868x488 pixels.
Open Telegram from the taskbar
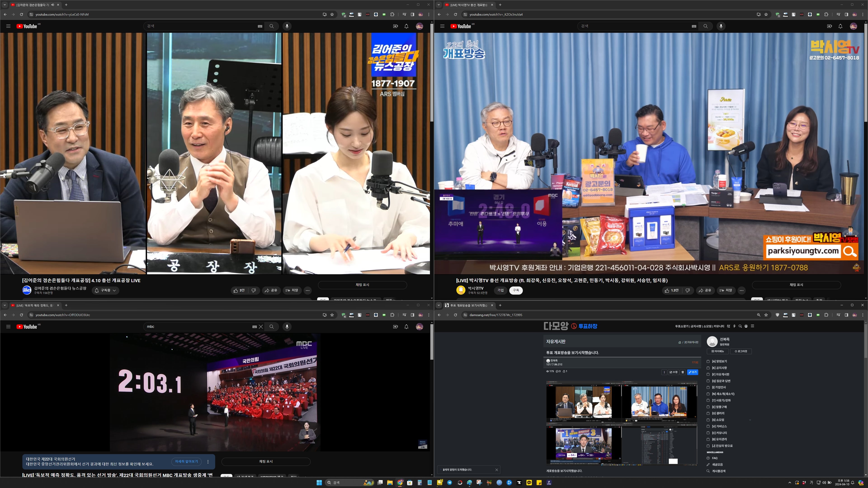(x=450, y=483)
